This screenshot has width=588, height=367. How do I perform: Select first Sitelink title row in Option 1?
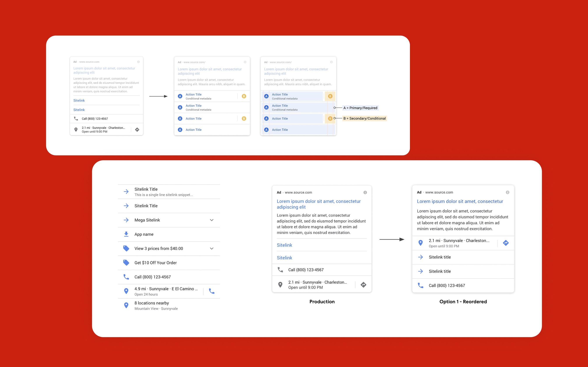439,257
